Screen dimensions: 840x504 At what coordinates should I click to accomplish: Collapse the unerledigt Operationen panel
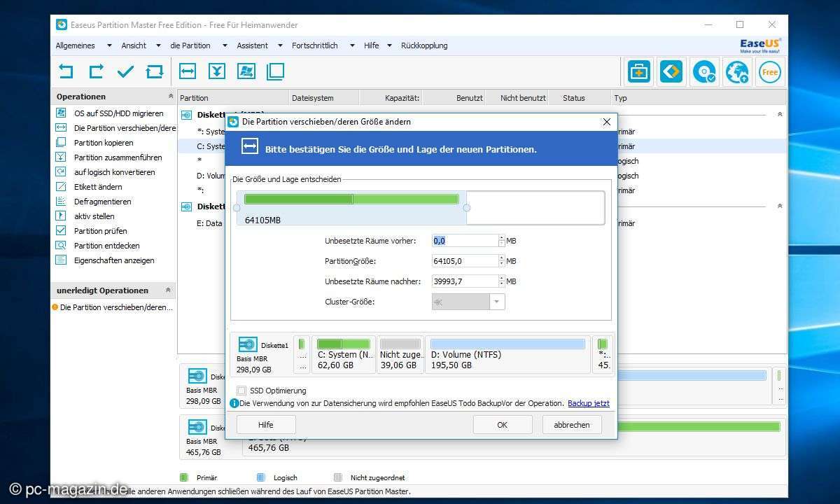(x=168, y=290)
